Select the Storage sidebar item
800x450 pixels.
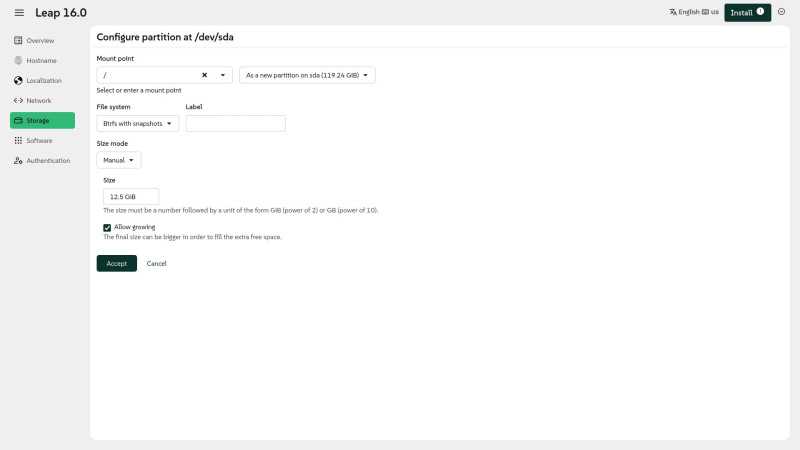(x=42, y=120)
